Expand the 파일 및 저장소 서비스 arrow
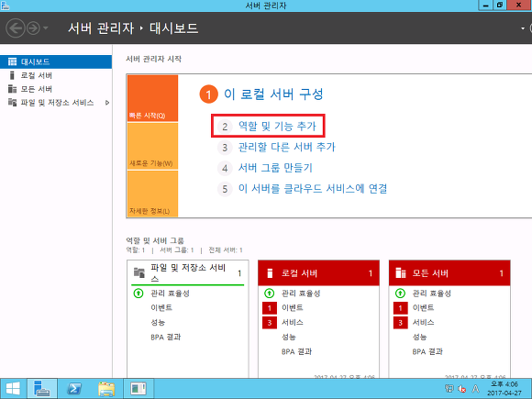 pyautogui.click(x=107, y=103)
